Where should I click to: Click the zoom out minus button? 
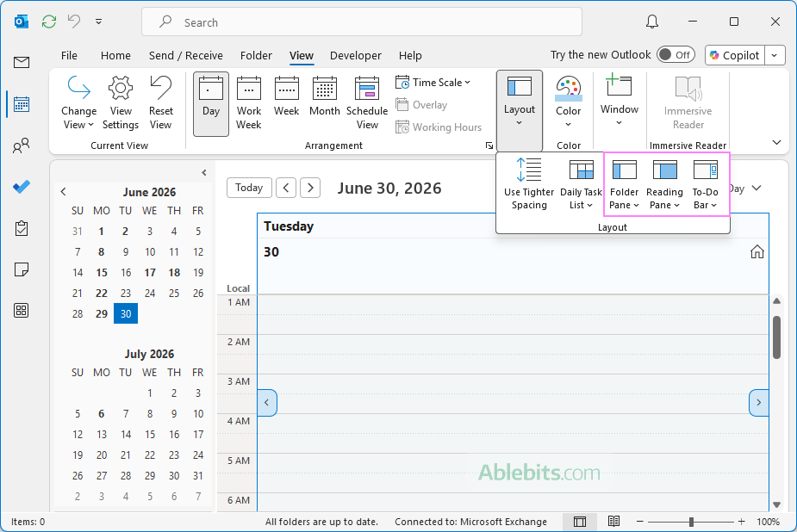(640, 522)
